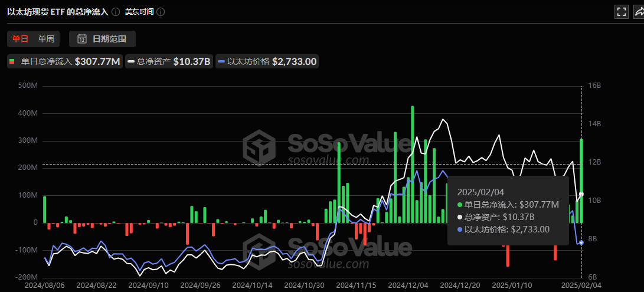This screenshot has height=292, width=644.
Task: Hide the 以太坊价格 legend series
Action: point(267,61)
